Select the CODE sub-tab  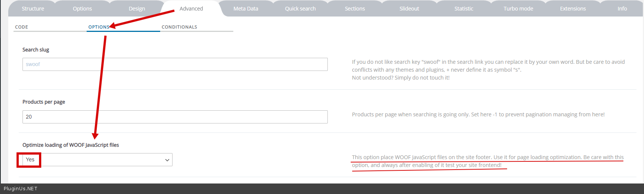point(22,27)
